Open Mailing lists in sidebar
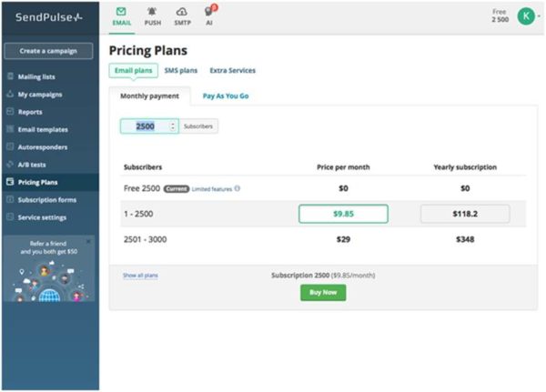The image size is (546, 392). click(x=36, y=76)
